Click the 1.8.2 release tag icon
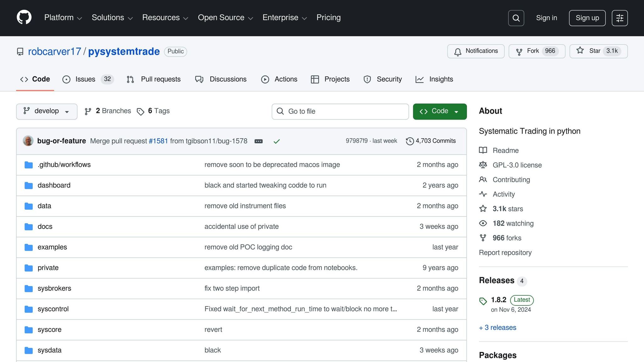Viewport: 644px width, 362px height. [x=483, y=301]
